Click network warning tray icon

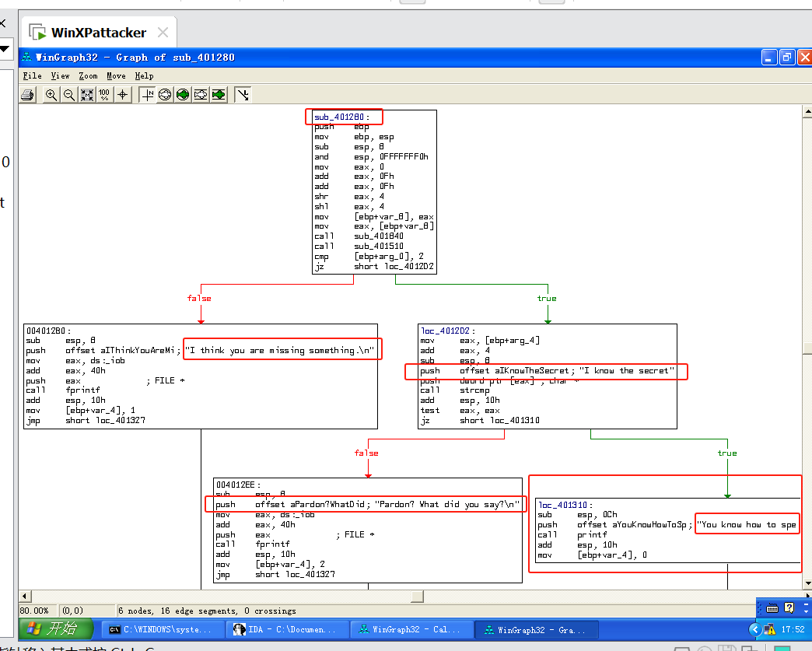[x=770, y=629]
